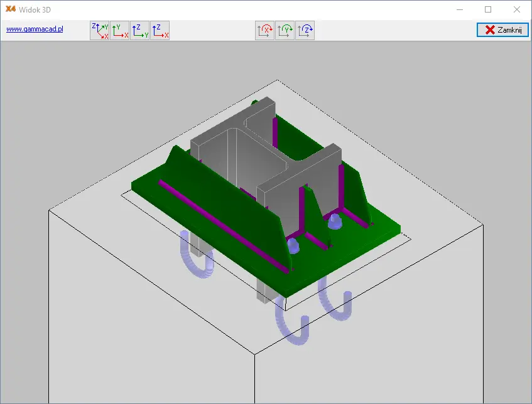Rotate the model around the Y axis
This screenshot has height=404, width=532.
285,30
